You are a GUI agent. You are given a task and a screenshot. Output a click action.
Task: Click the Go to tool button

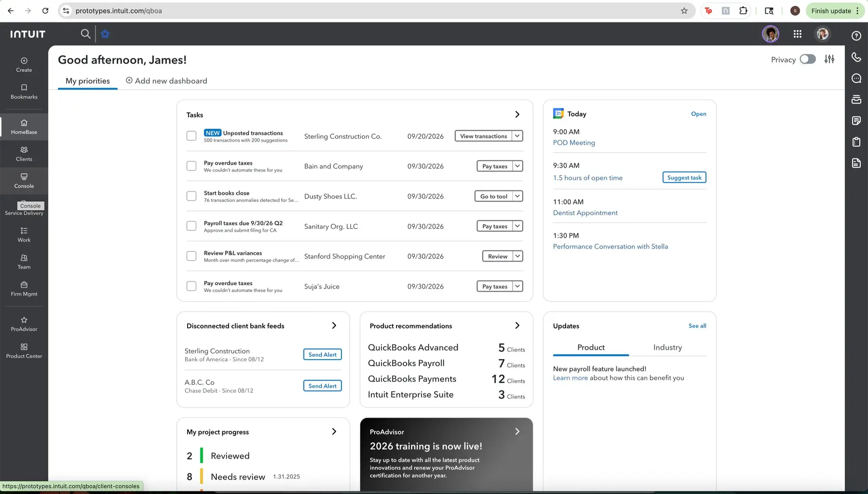coord(493,196)
